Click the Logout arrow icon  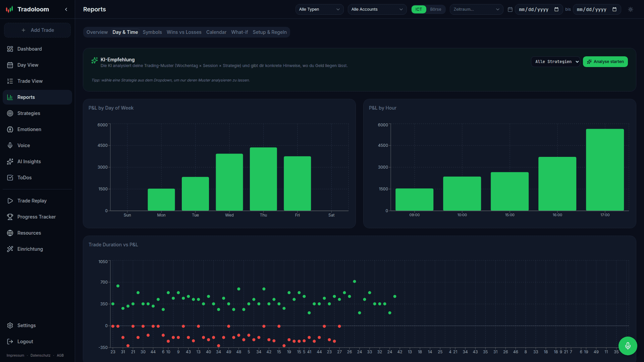coord(10,342)
